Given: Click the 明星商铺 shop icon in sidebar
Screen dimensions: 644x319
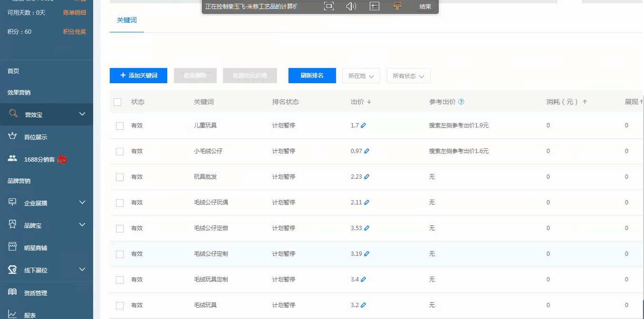Looking at the screenshot, I should 13,247.
